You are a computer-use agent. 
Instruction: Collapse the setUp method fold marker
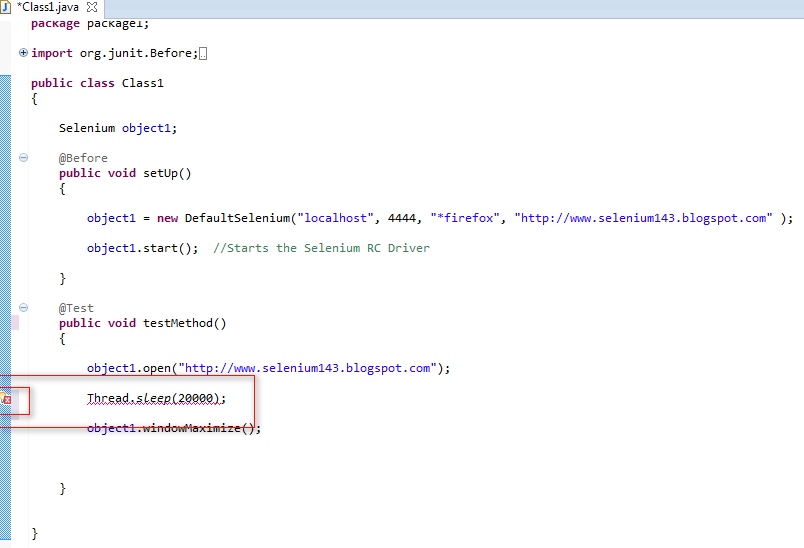23,157
